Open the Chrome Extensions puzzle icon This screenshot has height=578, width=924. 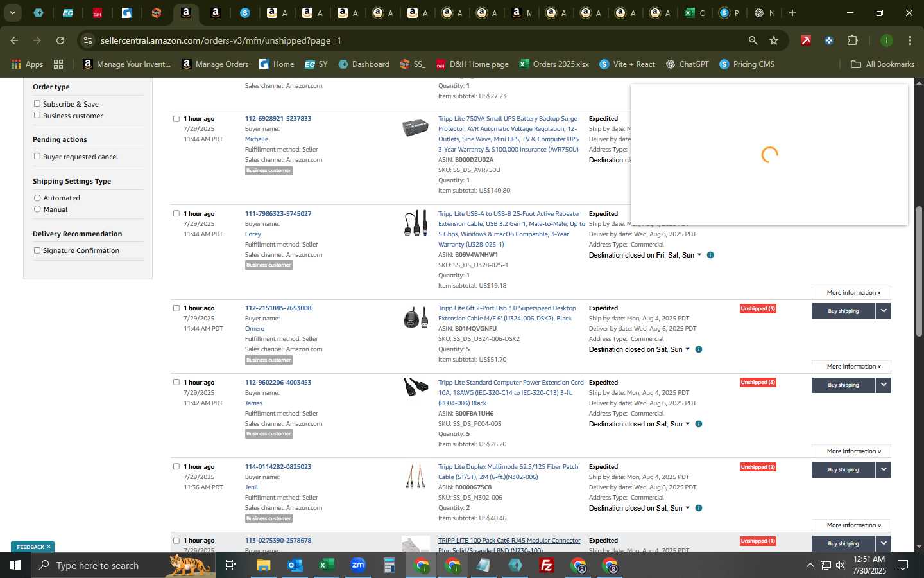pyautogui.click(x=852, y=40)
